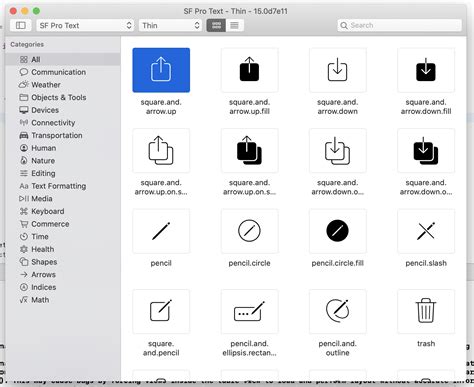Select the Human category
The height and width of the screenshot is (387, 474).
tap(63, 148)
